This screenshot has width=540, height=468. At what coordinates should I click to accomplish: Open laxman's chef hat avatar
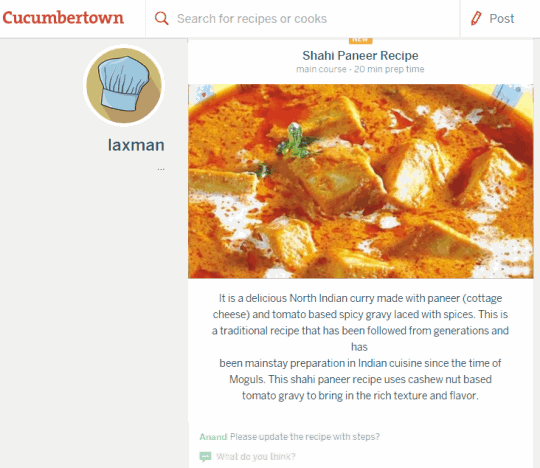tap(124, 85)
